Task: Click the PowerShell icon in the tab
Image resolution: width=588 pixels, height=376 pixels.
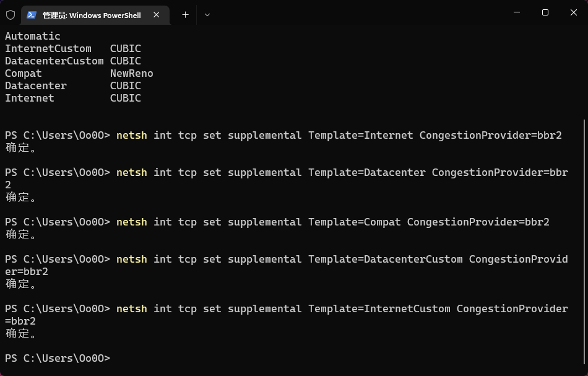Action: [x=32, y=15]
